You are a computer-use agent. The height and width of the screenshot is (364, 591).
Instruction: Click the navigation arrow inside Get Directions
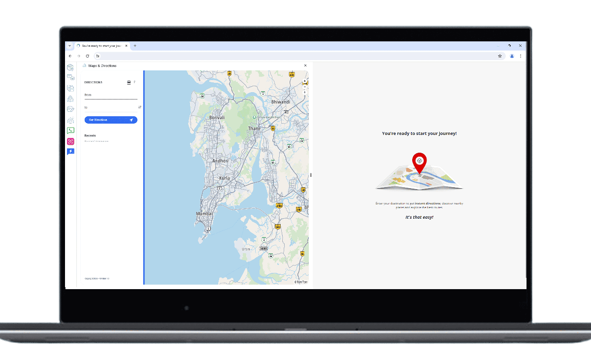coord(131,120)
